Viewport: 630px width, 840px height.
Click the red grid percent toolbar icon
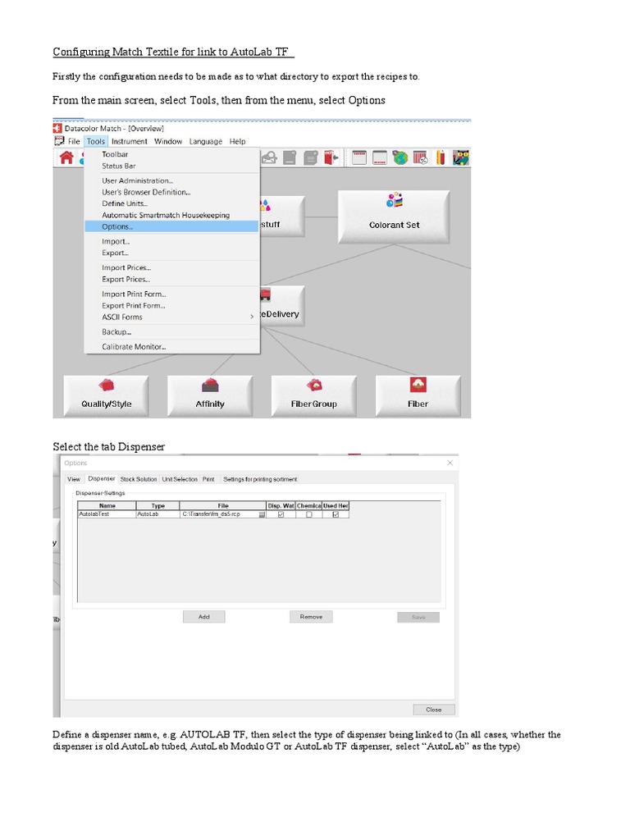click(421, 157)
